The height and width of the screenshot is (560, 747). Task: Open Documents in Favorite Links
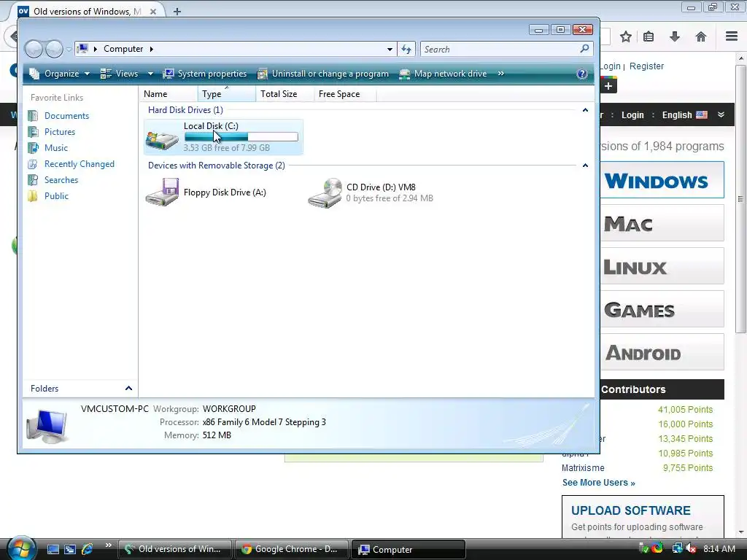pyautogui.click(x=66, y=116)
